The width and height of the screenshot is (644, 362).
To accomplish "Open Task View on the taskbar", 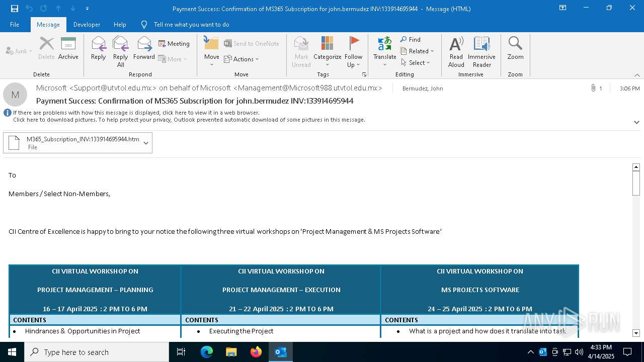I will click(181, 352).
